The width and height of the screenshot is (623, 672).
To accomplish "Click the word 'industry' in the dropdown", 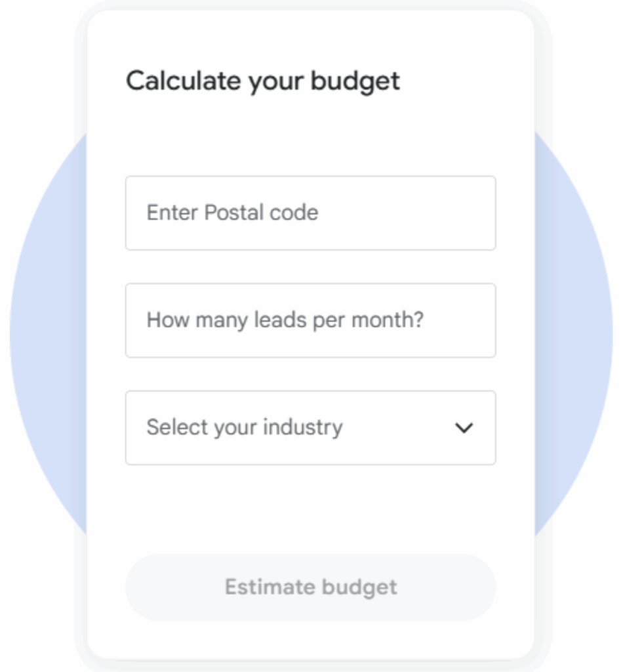I will click(x=303, y=428).
